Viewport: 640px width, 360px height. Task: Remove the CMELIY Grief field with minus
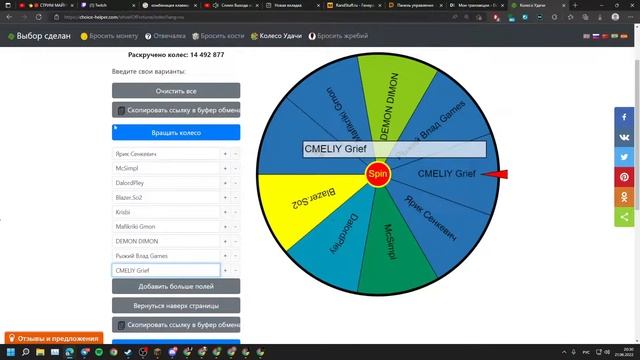[236, 270]
